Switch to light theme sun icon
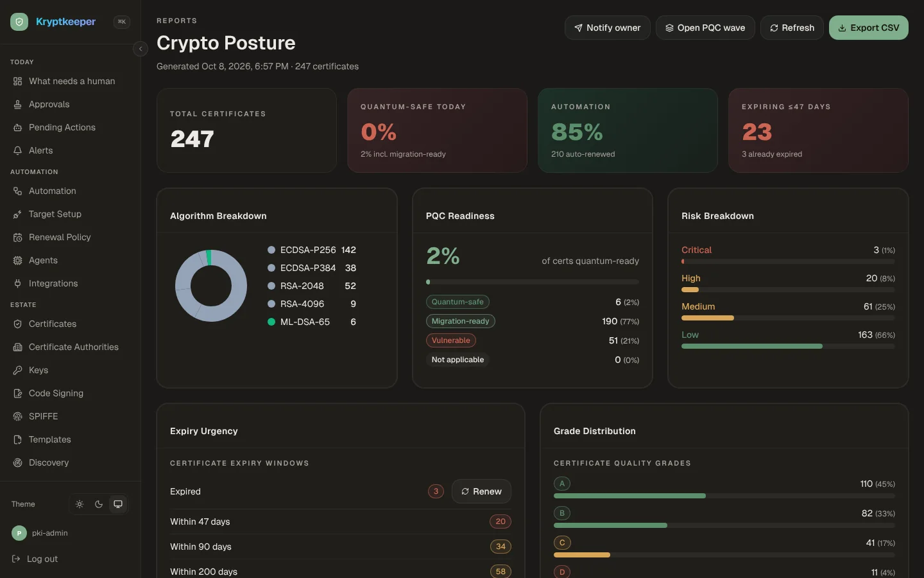Screen dimensions: 924x578 (x=80, y=504)
